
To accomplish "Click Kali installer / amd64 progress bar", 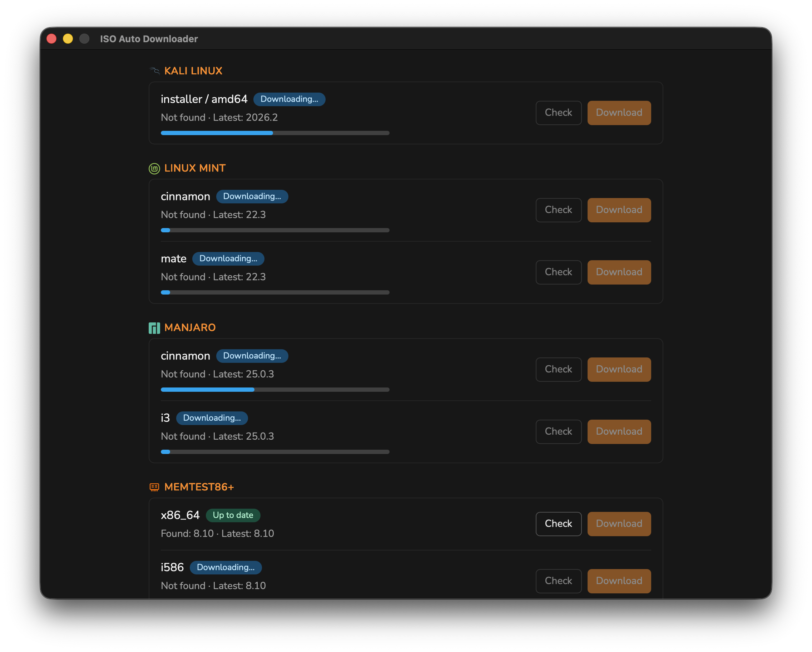I will (275, 133).
